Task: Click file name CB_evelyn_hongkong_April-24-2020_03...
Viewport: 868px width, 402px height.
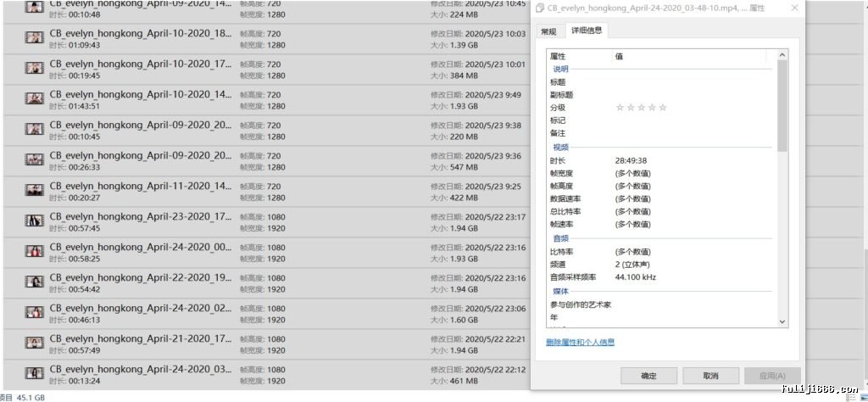Action: (141, 369)
